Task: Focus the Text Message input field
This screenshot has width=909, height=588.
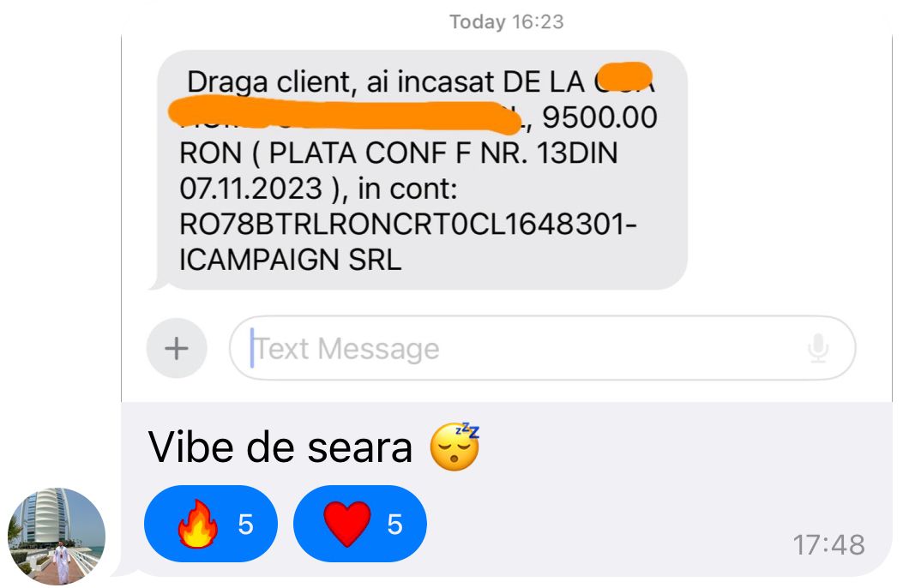Action: coord(543,348)
